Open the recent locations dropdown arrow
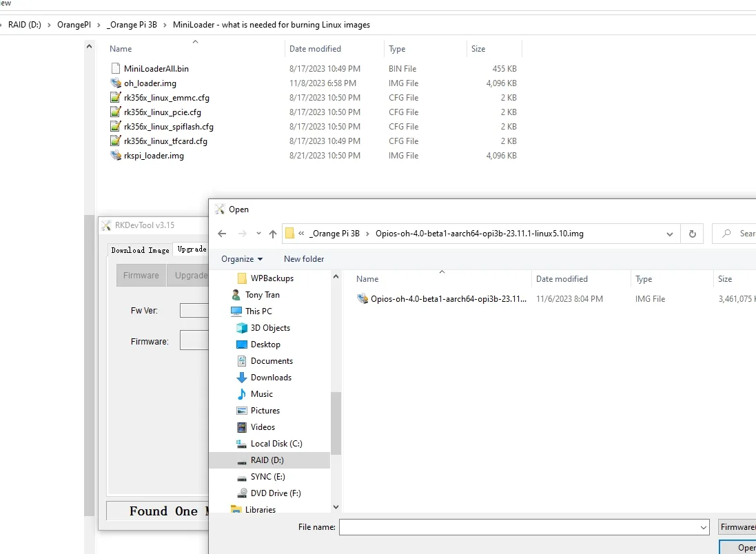 [x=258, y=234]
